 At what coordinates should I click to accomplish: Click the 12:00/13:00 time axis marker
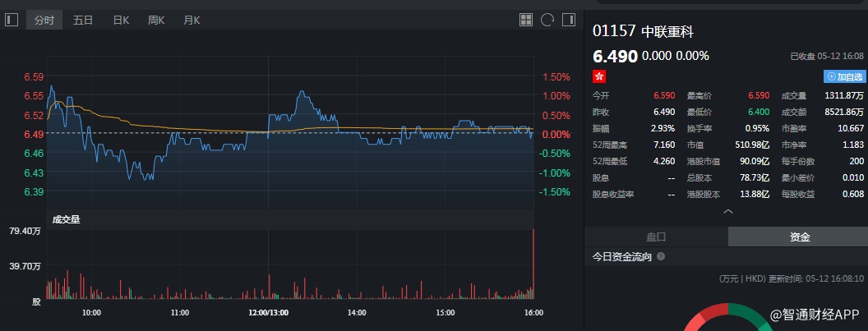(268, 312)
